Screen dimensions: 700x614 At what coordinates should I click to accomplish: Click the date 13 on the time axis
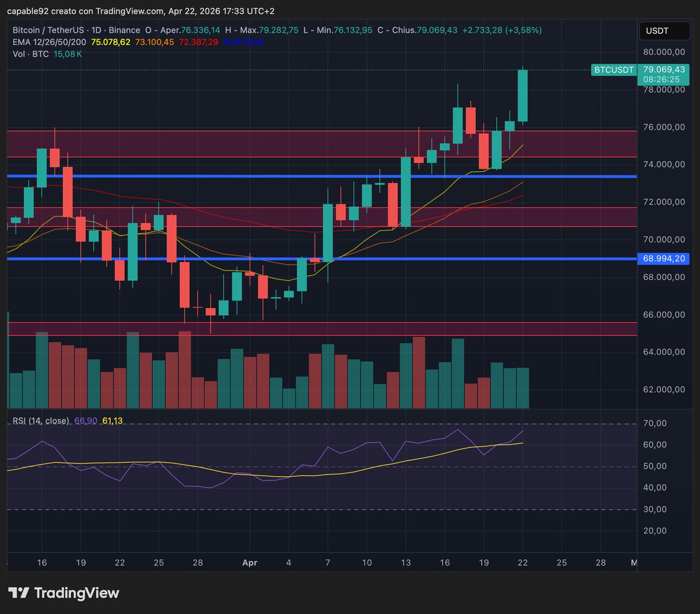(x=406, y=563)
